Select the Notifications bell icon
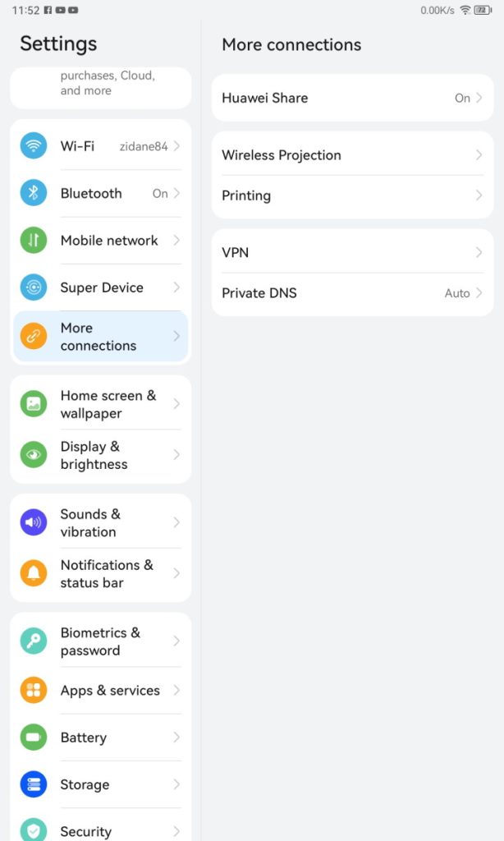The height and width of the screenshot is (841, 504). pos(33,573)
